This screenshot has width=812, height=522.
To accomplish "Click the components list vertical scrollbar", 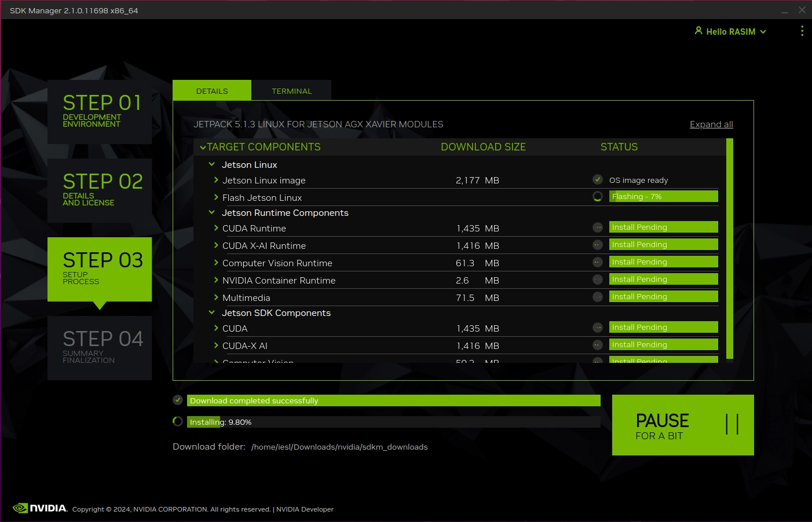I will (729, 249).
